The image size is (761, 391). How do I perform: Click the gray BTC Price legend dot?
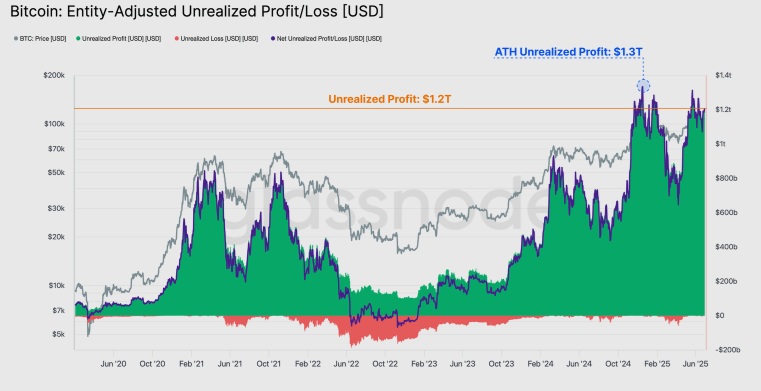point(16,39)
